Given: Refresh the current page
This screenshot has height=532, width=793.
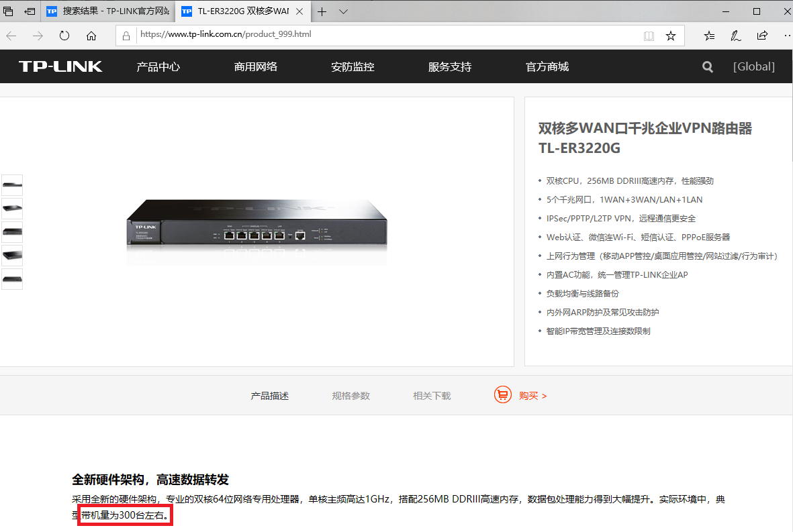Looking at the screenshot, I should pos(64,36).
